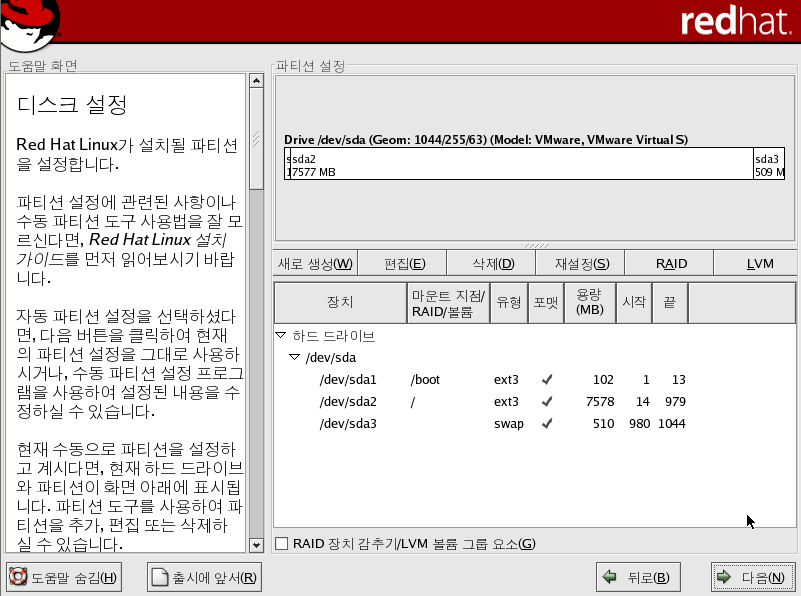The width and height of the screenshot is (801, 596).
Task: Click the 포맷 column header
Action: (x=546, y=302)
